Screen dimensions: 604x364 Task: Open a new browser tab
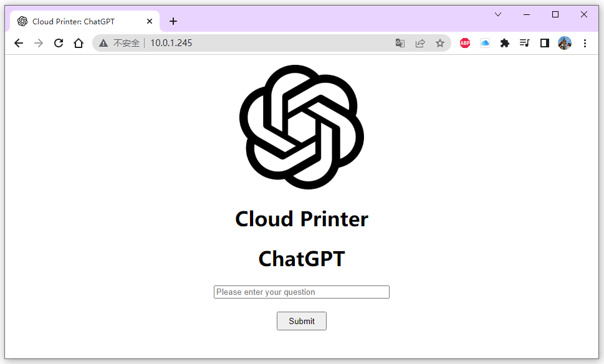[x=173, y=21]
